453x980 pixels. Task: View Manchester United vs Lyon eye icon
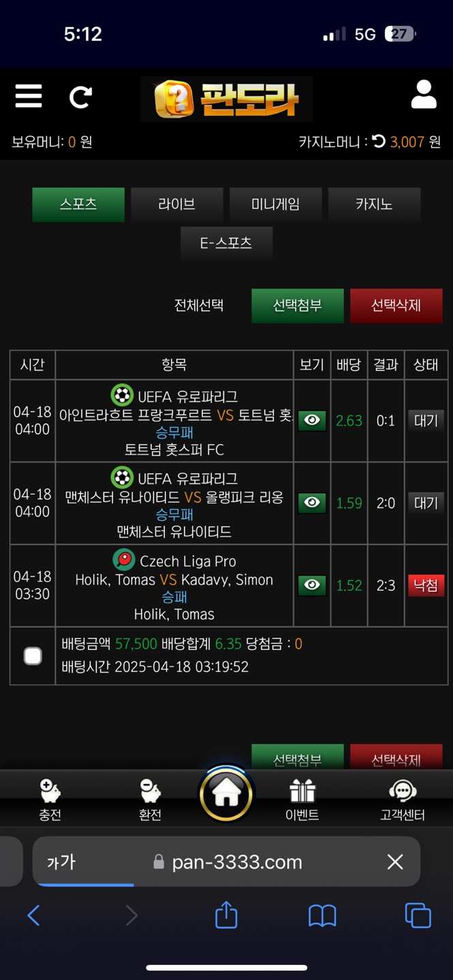[312, 503]
